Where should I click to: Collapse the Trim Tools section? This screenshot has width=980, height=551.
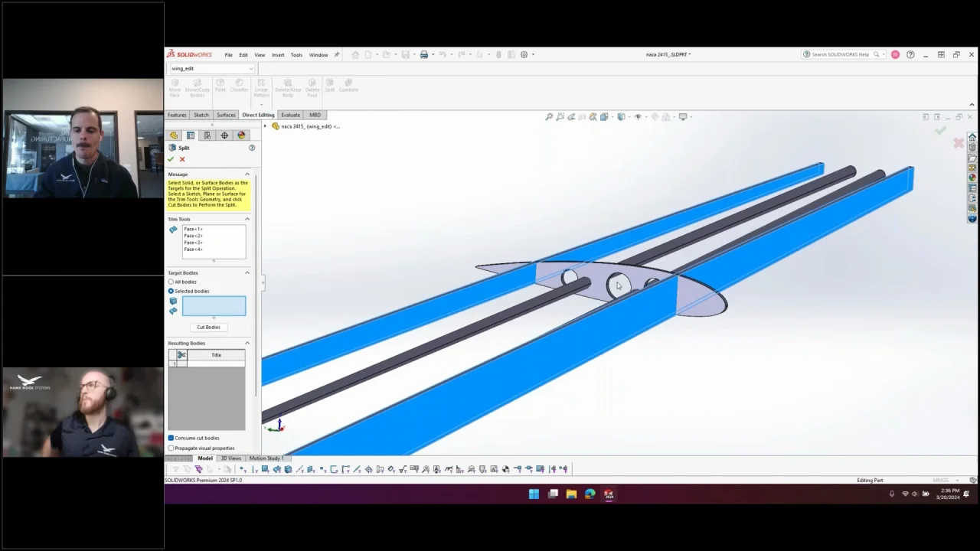click(247, 219)
